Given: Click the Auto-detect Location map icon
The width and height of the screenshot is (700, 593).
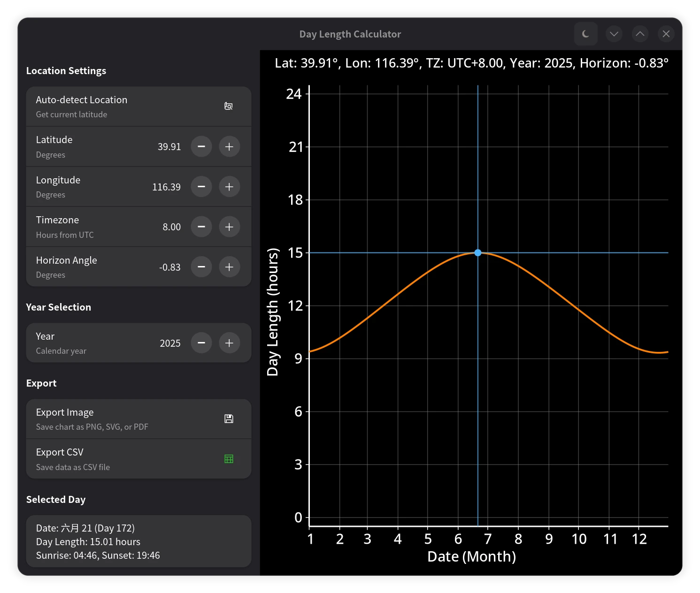Looking at the screenshot, I should [x=229, y=106].
